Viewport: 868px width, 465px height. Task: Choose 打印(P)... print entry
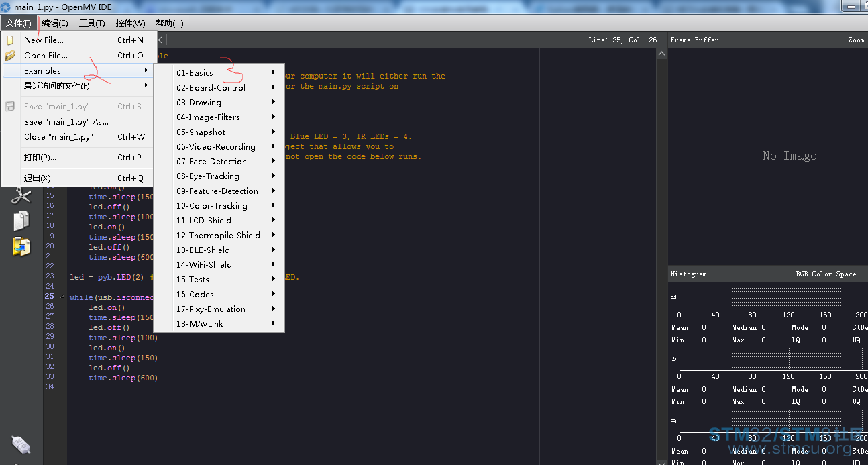pos(79,158)
